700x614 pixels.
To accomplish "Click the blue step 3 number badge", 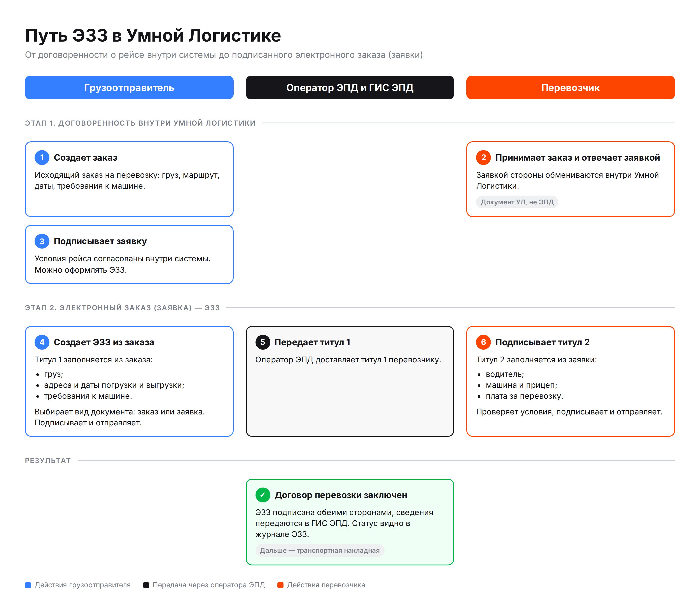I will pos(42,241).
